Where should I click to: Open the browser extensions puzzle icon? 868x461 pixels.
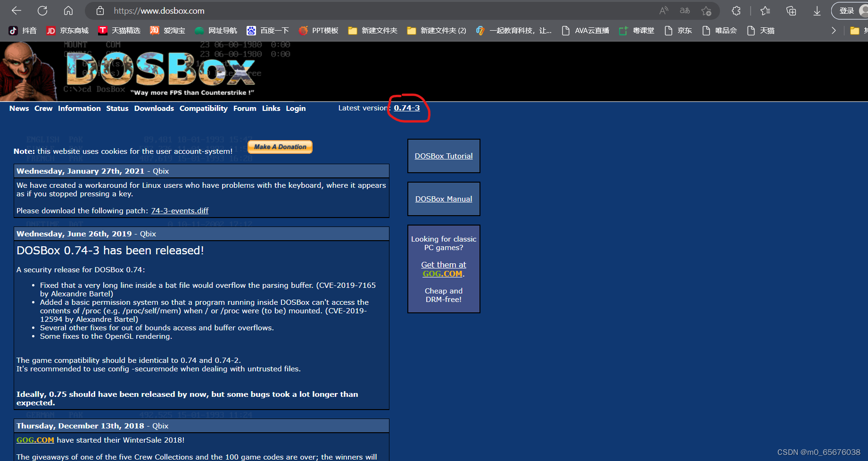click(x=736, y=10)
